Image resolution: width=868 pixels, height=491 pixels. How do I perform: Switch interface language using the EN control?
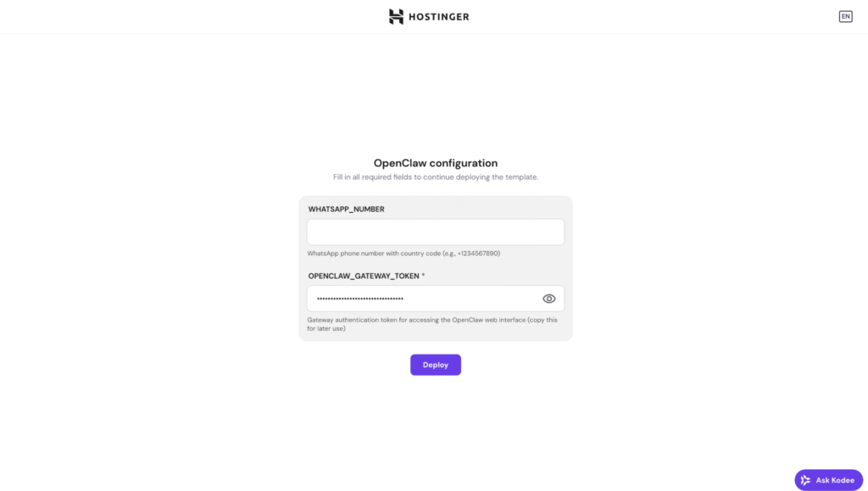(x=845, y=15)
